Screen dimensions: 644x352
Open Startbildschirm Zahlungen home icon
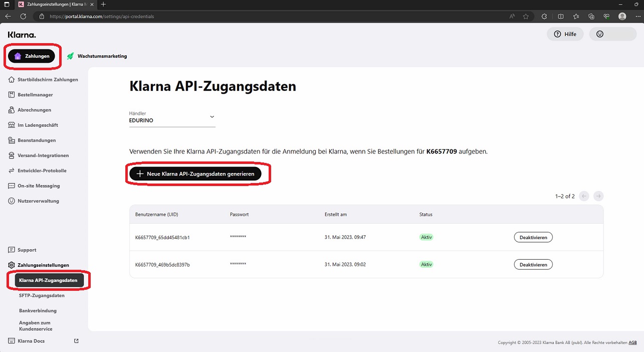[x=12, y=80]
